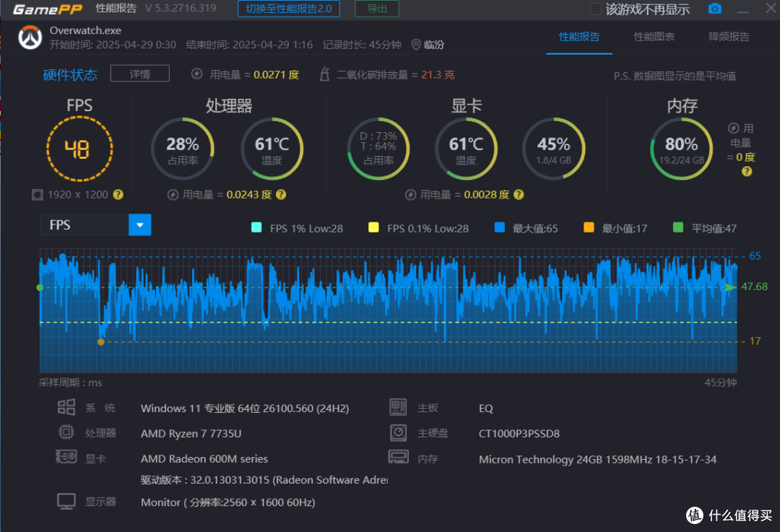The width and height of the screenshot is (780, 532).
Task: Toggle the FPS 1% Low cyan legend swatch
Action: pos(256,227)
